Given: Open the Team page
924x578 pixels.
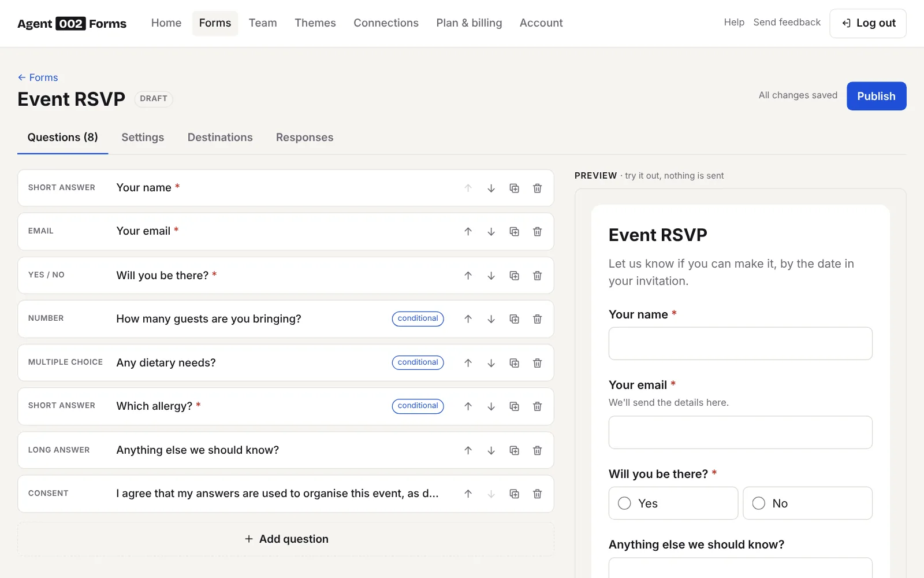Looking at the screenshot, I should [263, 23].
